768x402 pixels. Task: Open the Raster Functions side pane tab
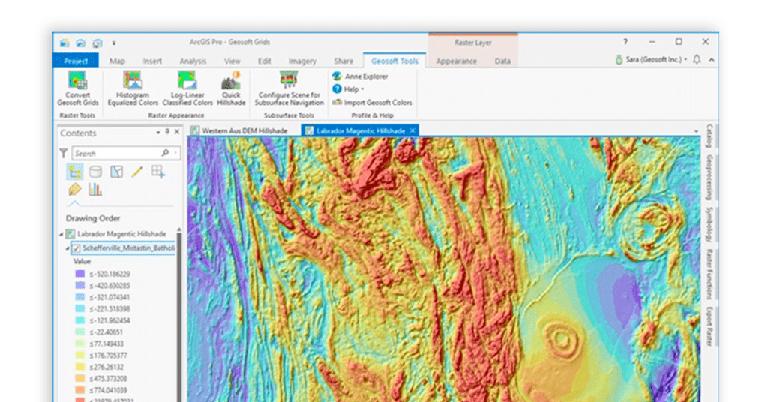(709, 274)
